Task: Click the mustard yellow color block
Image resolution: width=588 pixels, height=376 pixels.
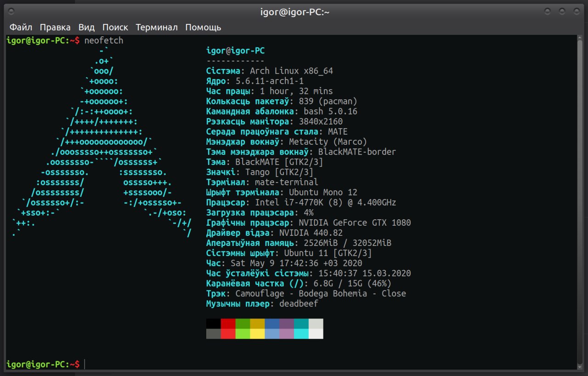Action: tap(257, 324)
